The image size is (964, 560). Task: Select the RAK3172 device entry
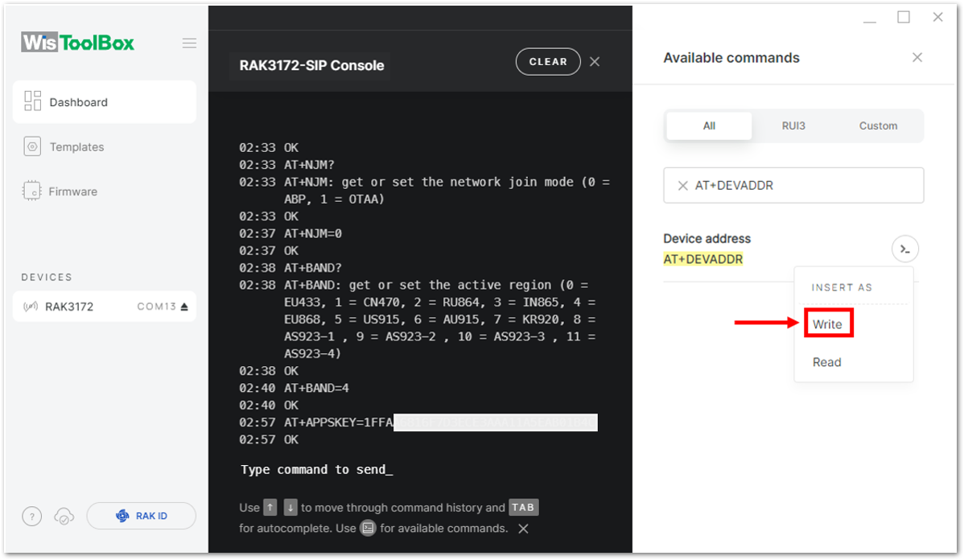click(105, 306)
